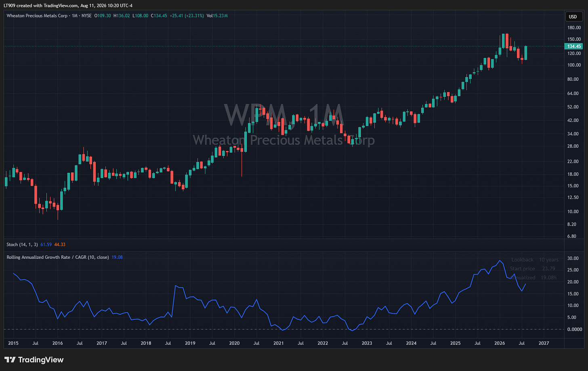588x371 pixels.
Task: Select the orange Stoch value 44.33
Action: pyautogui.click(x=60, y=244)
